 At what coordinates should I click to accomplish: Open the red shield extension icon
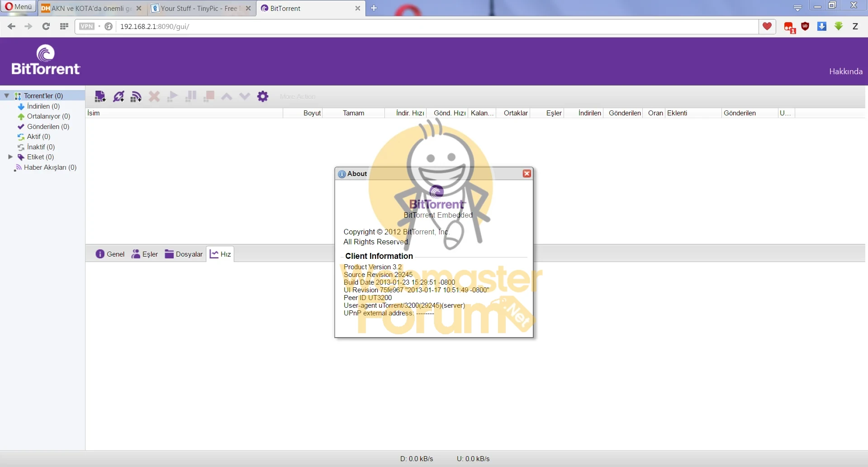coord(805,26)
